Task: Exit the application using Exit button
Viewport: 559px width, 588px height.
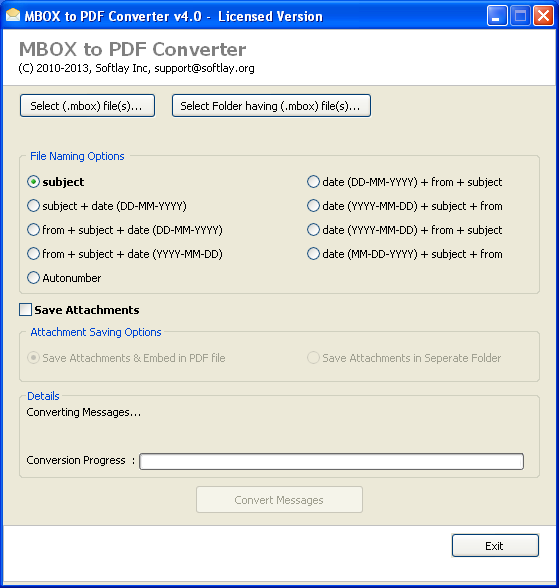Action: pos(495,546)
